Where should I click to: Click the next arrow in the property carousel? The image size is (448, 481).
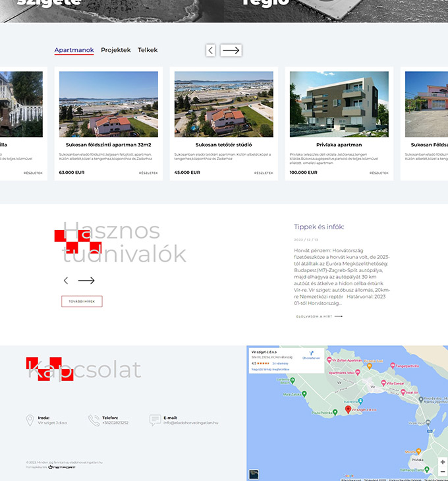coord(231,50)
